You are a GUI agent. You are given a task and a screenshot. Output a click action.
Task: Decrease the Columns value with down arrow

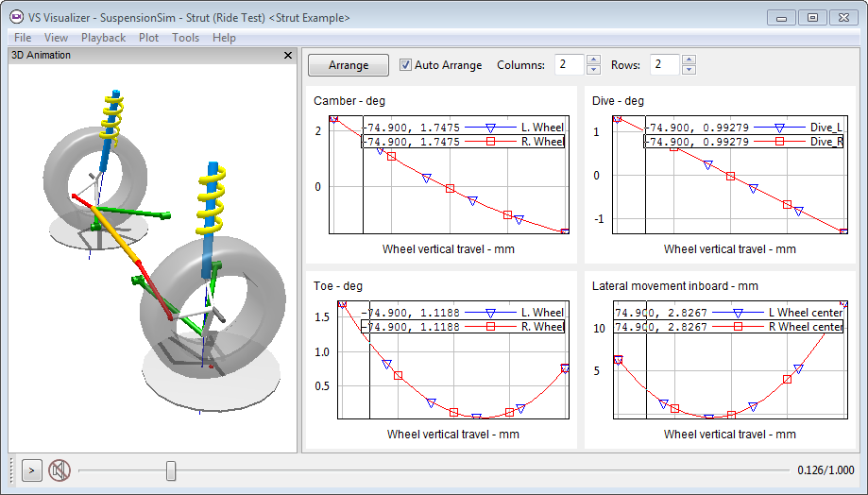pos(593,70)
